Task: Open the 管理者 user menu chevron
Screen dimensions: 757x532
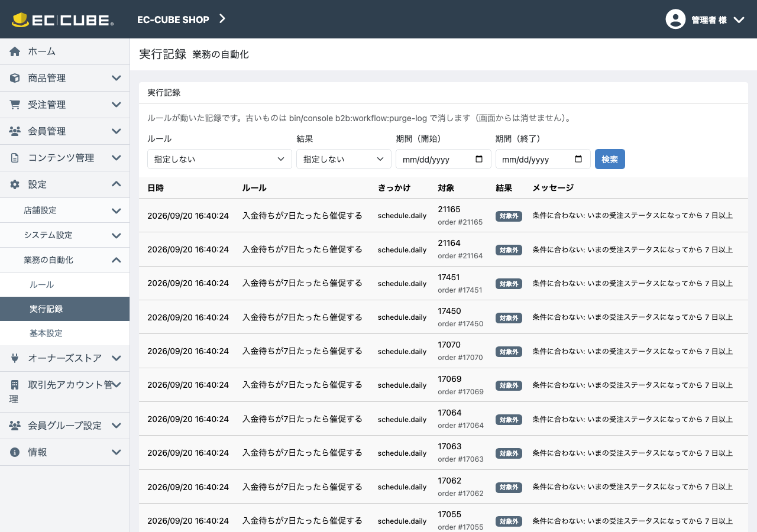Action: point(739,20)
